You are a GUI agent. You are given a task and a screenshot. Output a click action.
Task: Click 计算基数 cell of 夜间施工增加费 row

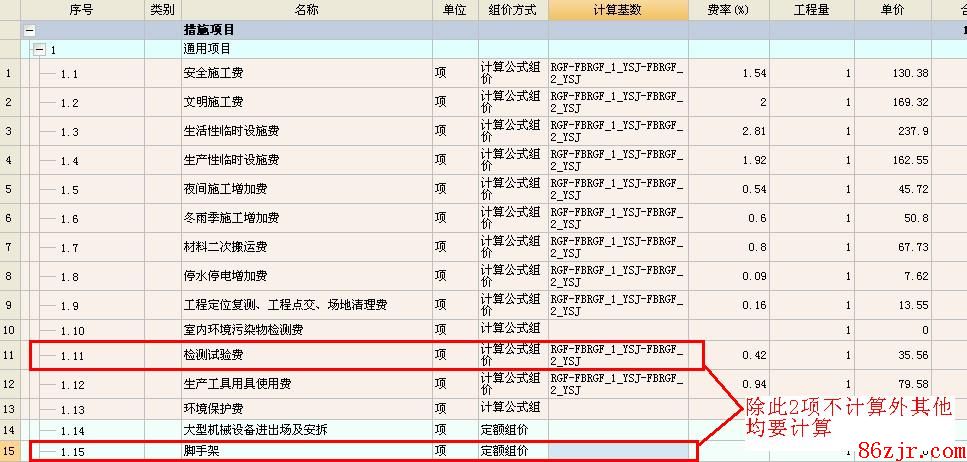click(x=617, y=189)
